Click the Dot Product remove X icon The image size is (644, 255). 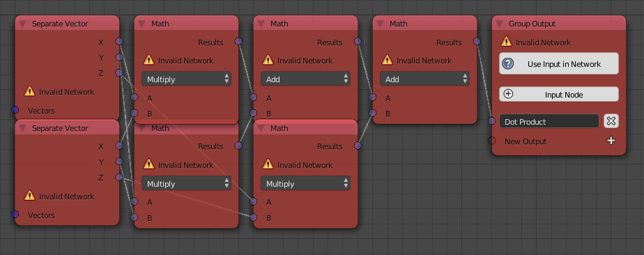pyautogui.click(x=611, y=121)
